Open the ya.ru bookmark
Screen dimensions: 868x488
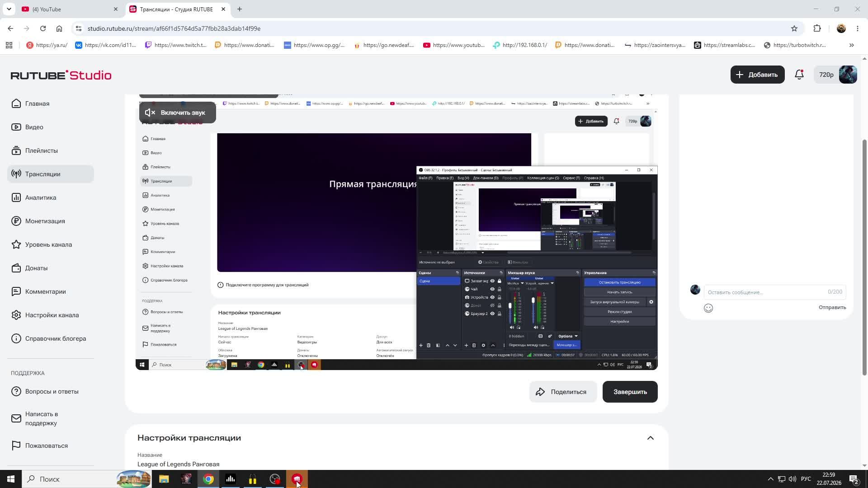click(x=47, y=45)
